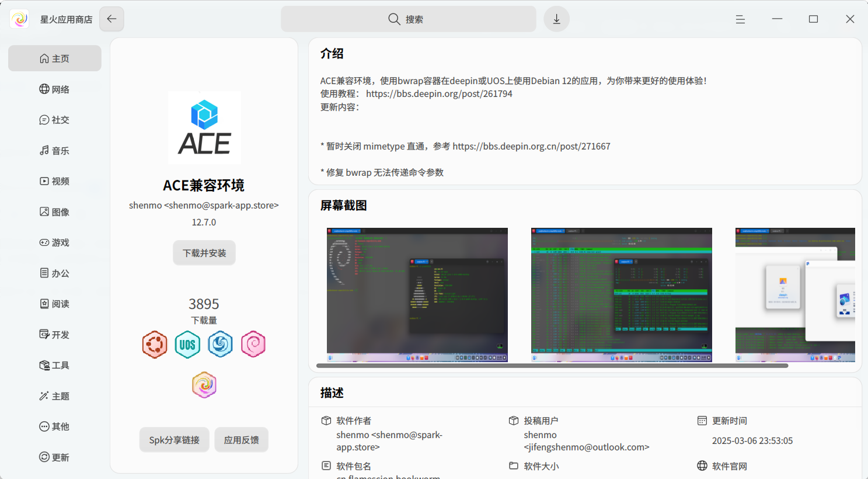Select the 社交 category
Image resolution: width=868 pixels, height=479 pixels.
point(55,120)
